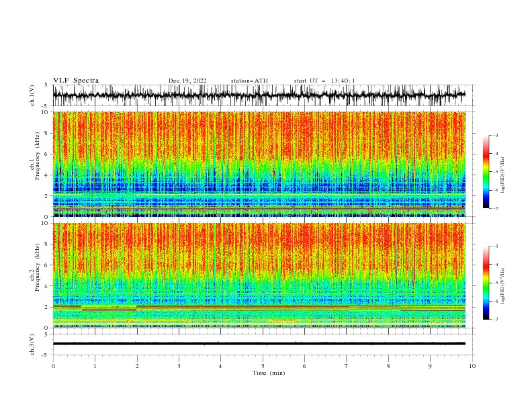Click the time axis tick label "5"
This screenshot has width=532, height=411.
[263, 366]
